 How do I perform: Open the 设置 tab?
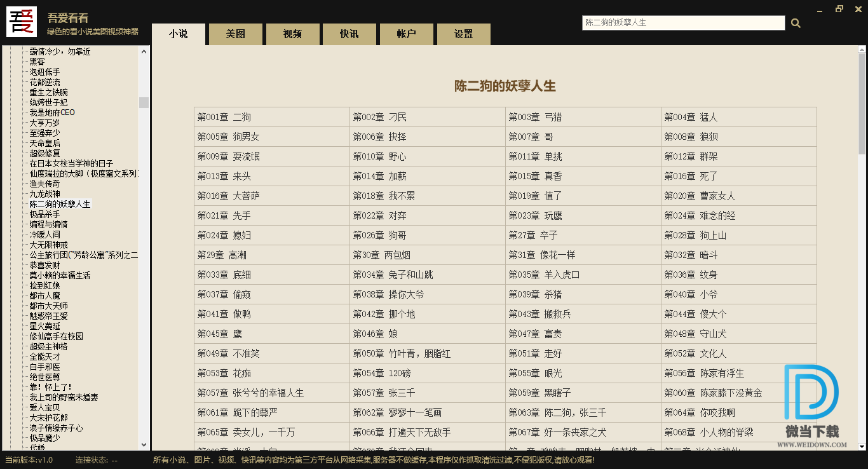click(x=463, y=34)
